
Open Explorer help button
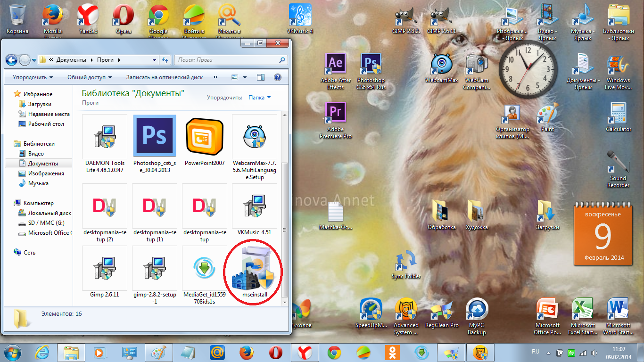(x=277, y=77)
